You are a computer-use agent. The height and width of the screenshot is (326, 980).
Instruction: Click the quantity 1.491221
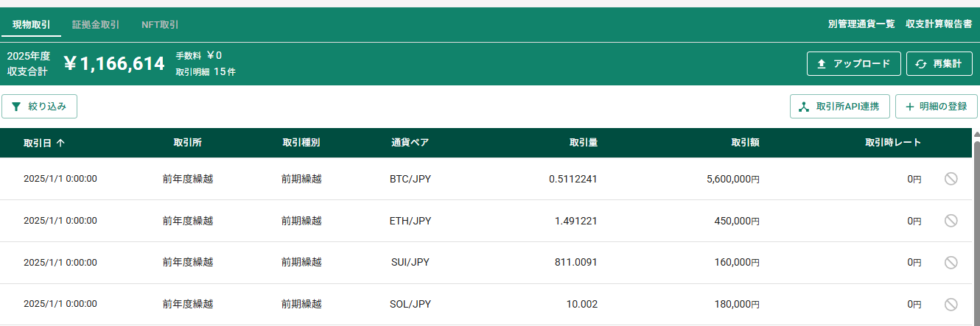tap(576, 220)
